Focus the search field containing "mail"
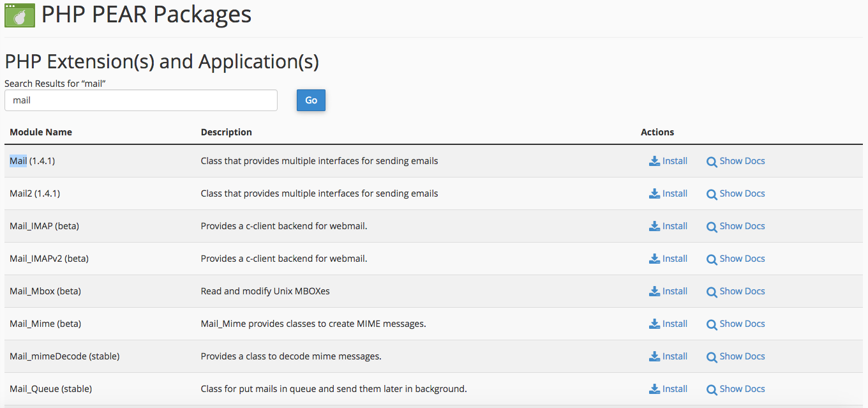 click(x=141, y=100)
